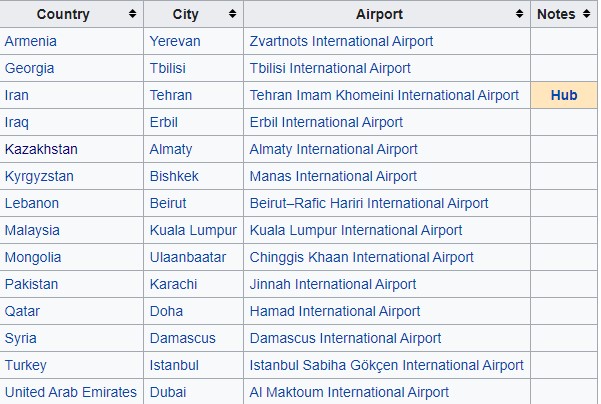Viewport: 601px width, 404px height.
Task: Click the Bishkek city link
Action: [x=174, y=176]
